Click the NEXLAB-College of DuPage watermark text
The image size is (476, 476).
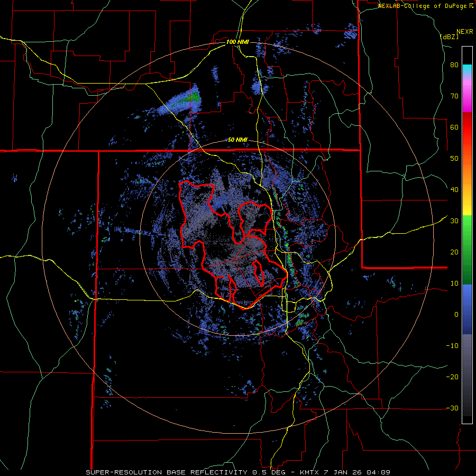[x=425, y=6]
